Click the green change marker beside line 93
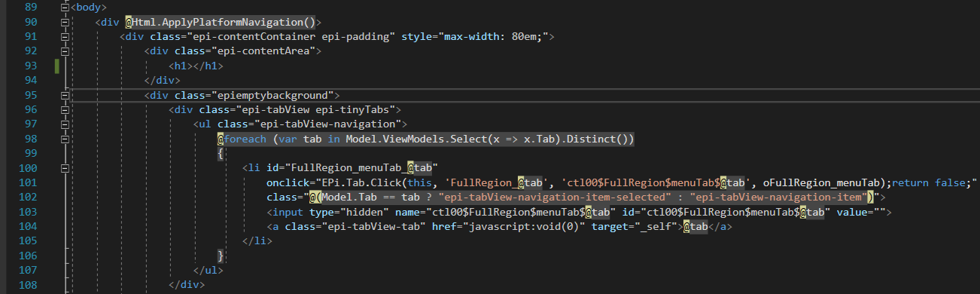 [x=57, y=66]
